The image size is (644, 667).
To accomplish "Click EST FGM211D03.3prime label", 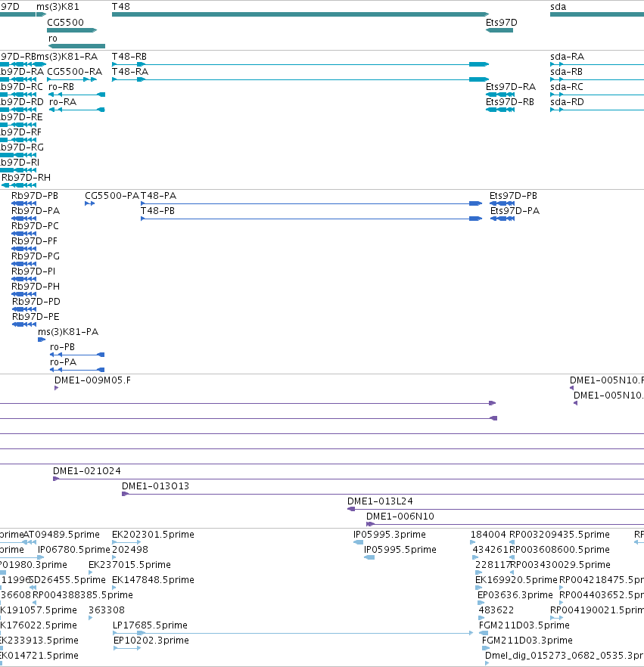I will pyautogui.click(x=527, y=641).
